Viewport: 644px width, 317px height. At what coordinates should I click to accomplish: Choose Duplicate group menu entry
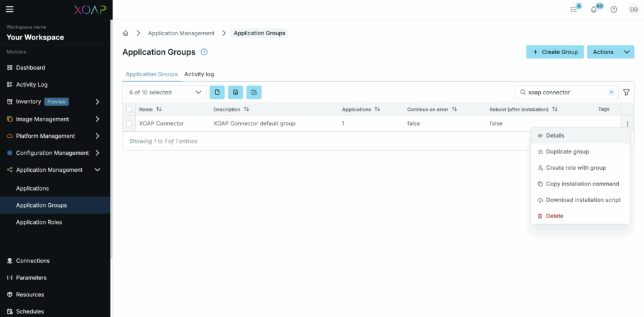pos(580,152)
